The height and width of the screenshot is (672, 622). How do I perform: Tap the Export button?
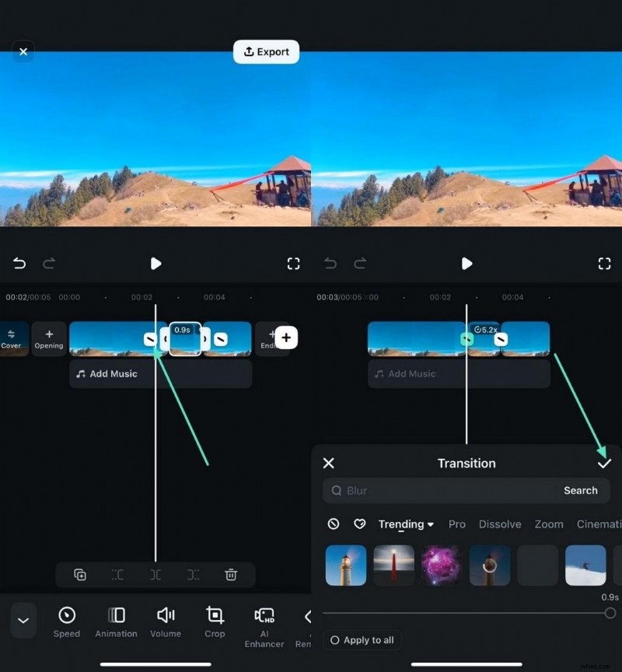[x=266, y=51]
